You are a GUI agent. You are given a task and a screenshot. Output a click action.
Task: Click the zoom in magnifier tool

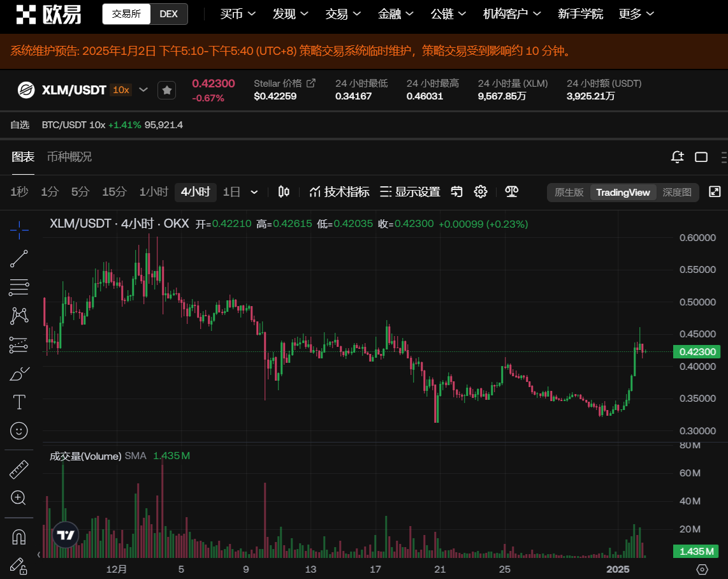click(19, 498)
